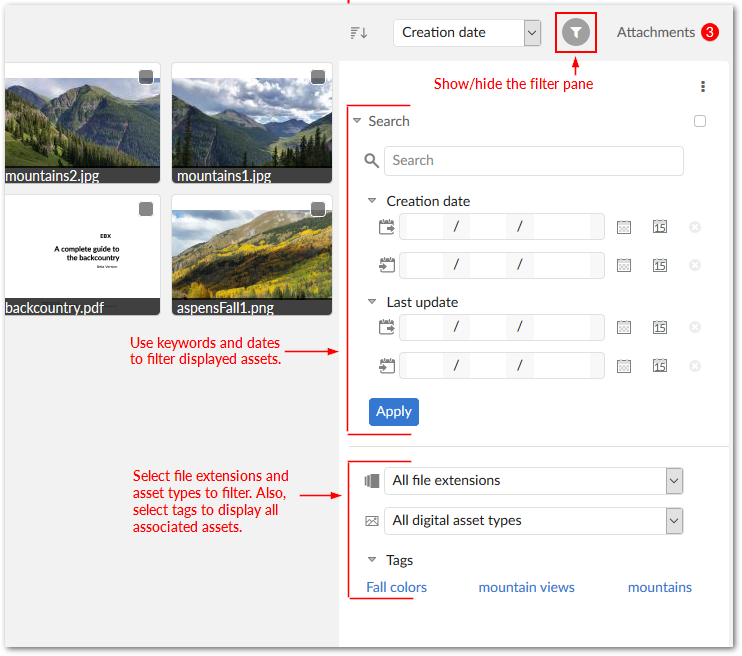
Task: Clear the Last update end value
Action: [x=695, y=366]
